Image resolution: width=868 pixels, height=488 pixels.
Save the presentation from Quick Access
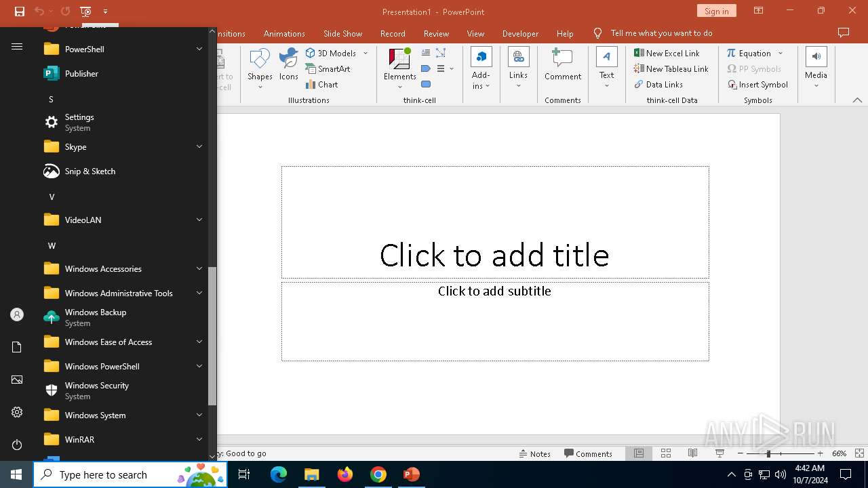point(20,12)
